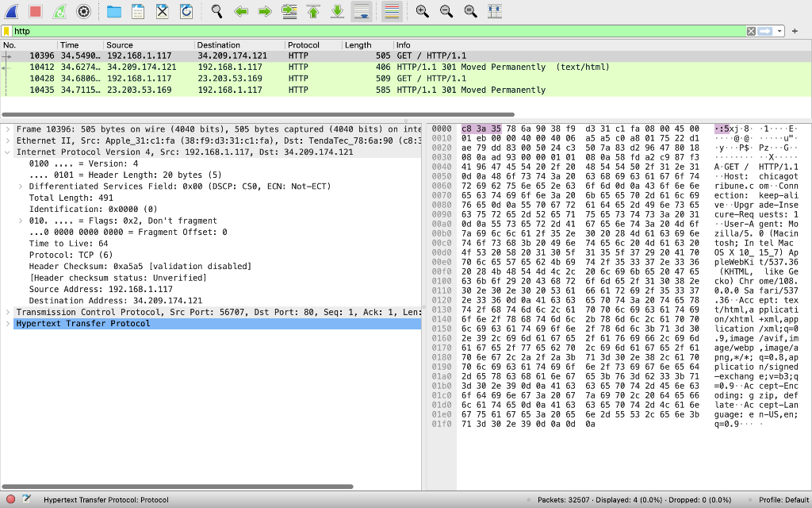
Task: Open the display filter history dropdown
Action: click(x=780, y=31)
